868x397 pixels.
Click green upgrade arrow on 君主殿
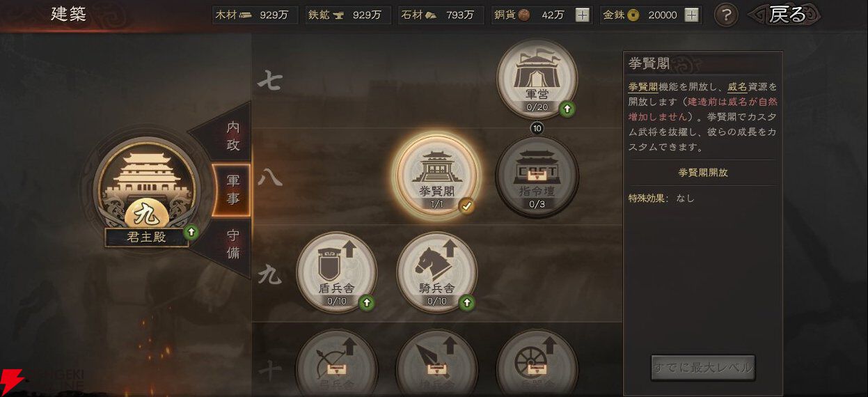(190, 232)
